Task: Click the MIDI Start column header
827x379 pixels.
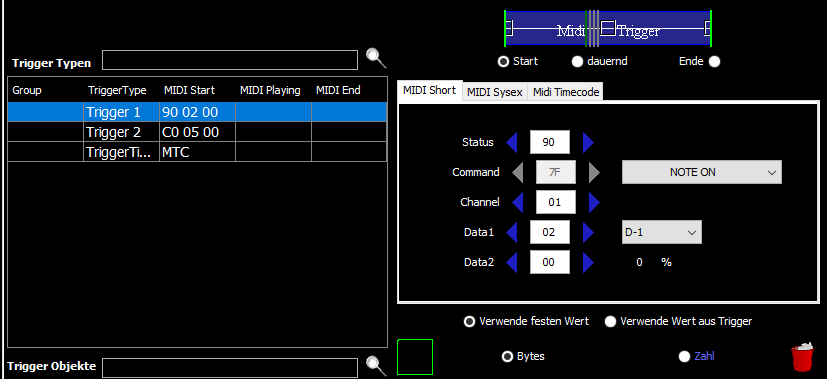Action: [x=197, y=90]
